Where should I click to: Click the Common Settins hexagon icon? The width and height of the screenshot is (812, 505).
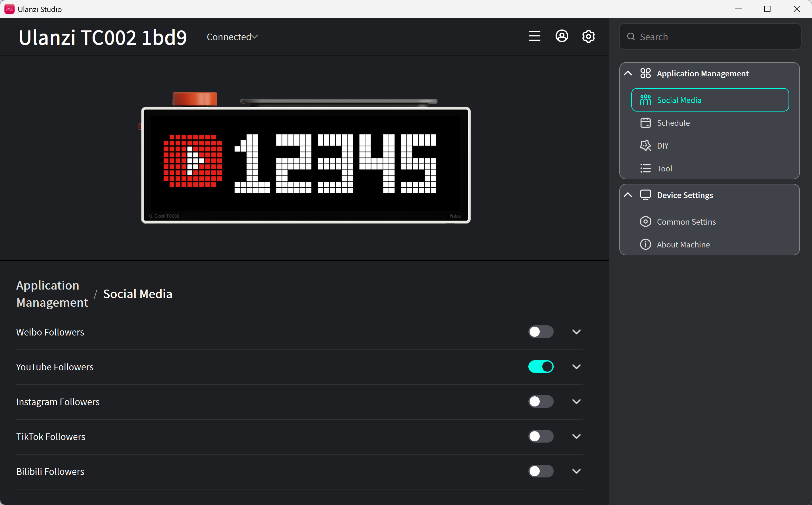click(645, 221)
